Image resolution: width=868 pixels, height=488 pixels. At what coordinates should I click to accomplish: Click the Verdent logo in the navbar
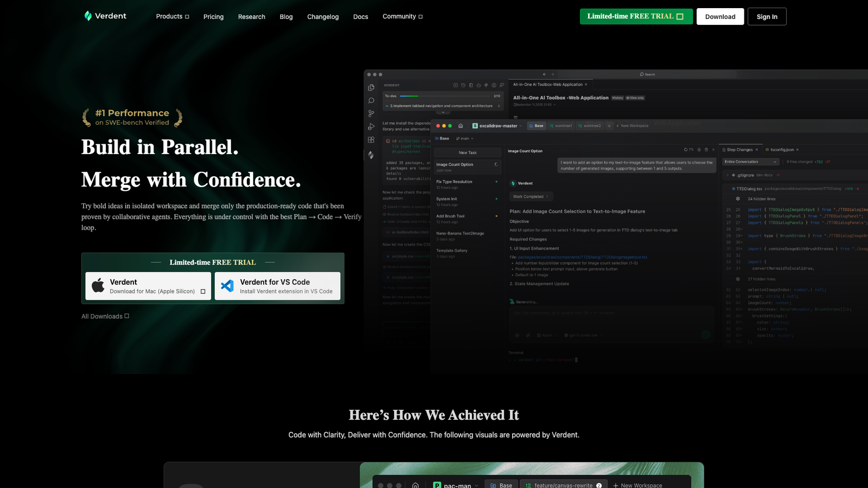(x=105, y=16)
